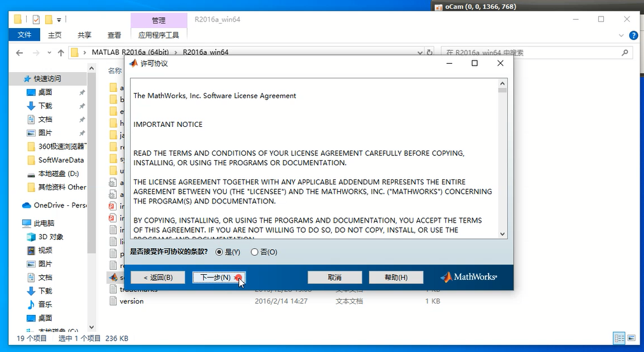Click the 桌面 monitor icon in quick access
The height and width of the screenshot is (352, 644).
coord(31,92)
